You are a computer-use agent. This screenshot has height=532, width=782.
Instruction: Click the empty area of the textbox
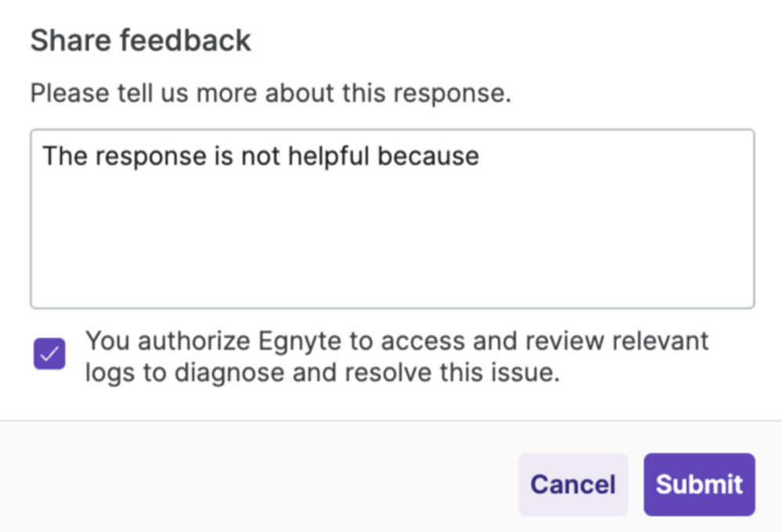click(x=391, y=250)
